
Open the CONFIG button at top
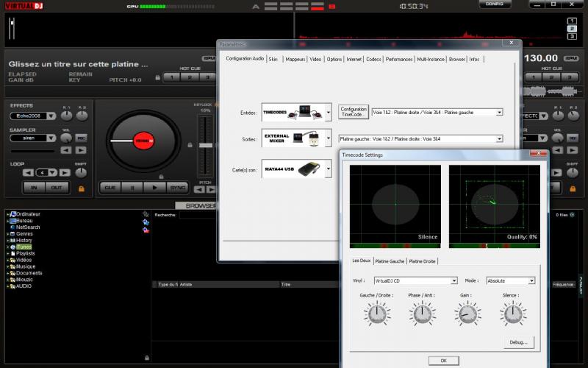coord(495,4)
